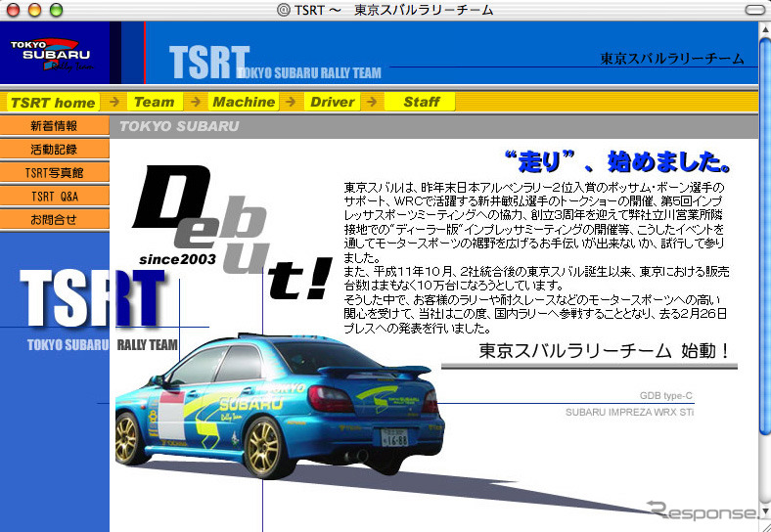This screenshot has height=532, width=771.
Task: Click the large TSRT sidebar logo text
Action: 92,299
